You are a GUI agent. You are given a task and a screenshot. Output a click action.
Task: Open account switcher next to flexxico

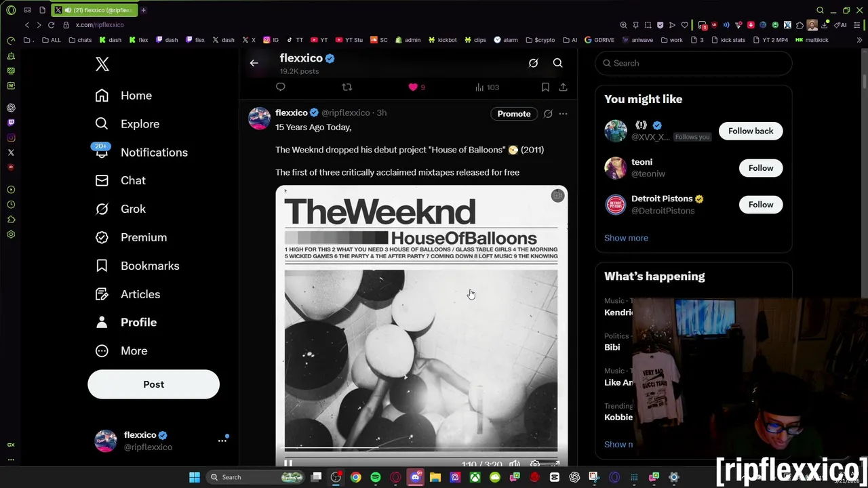coord(222,441)
